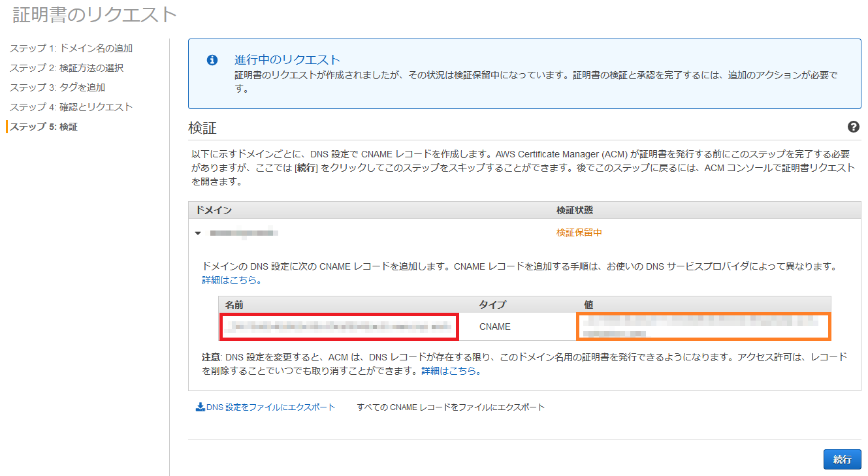Click the 検証状態 column header
This screenshot has height=476, width=868.
point(575,210)
